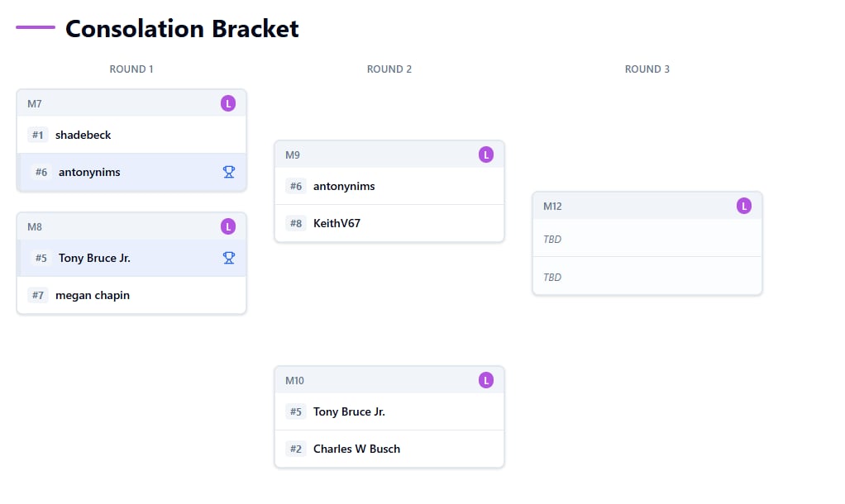
Task: Click the purple L badge on match M10
Action: [x=486, y=380]
